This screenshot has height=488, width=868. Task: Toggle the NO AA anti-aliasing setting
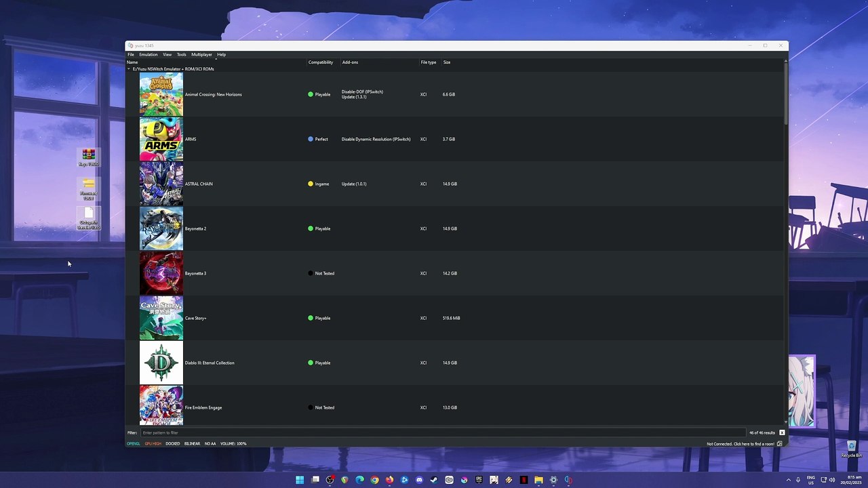coord(210,444)
